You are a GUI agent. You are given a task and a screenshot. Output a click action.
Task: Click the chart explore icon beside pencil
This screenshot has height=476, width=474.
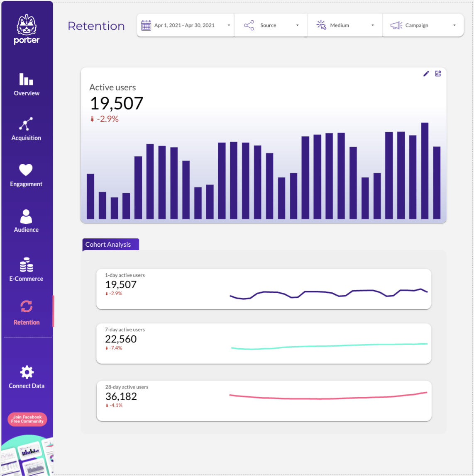point(437,74)
